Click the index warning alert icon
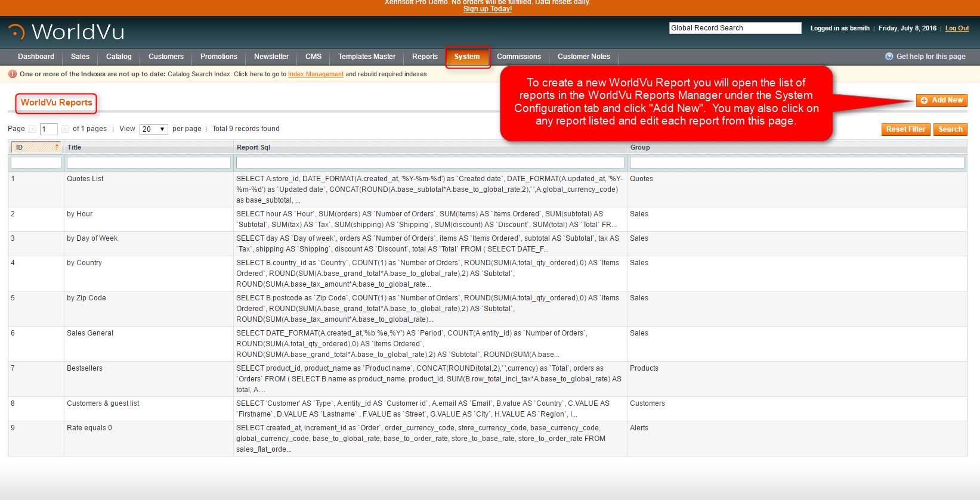Viewport: 980px width, 500px height. [x=12, y=74]
